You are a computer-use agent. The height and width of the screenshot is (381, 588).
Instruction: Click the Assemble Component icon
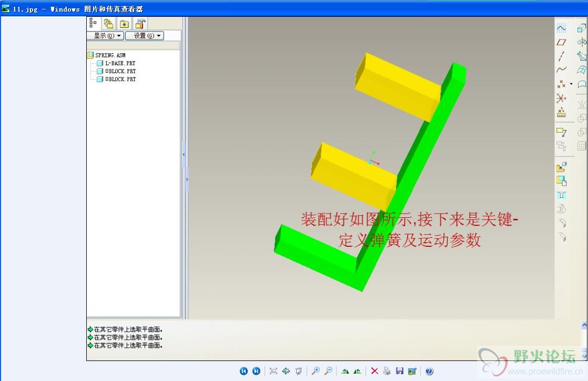[561, 167]
